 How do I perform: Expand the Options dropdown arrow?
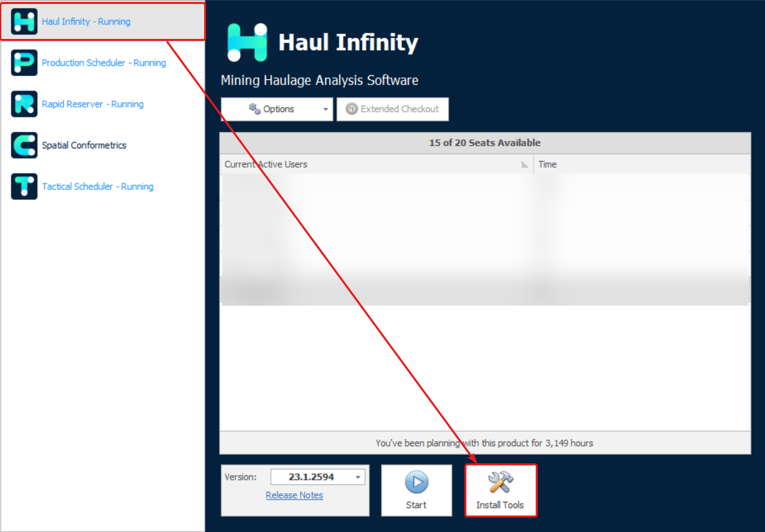click(326, 109)
